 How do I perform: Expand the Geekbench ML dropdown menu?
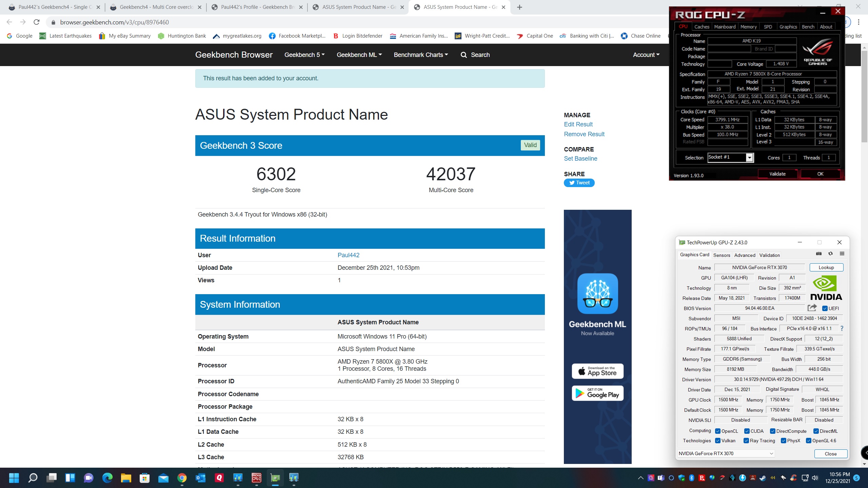tap(359, 55)
